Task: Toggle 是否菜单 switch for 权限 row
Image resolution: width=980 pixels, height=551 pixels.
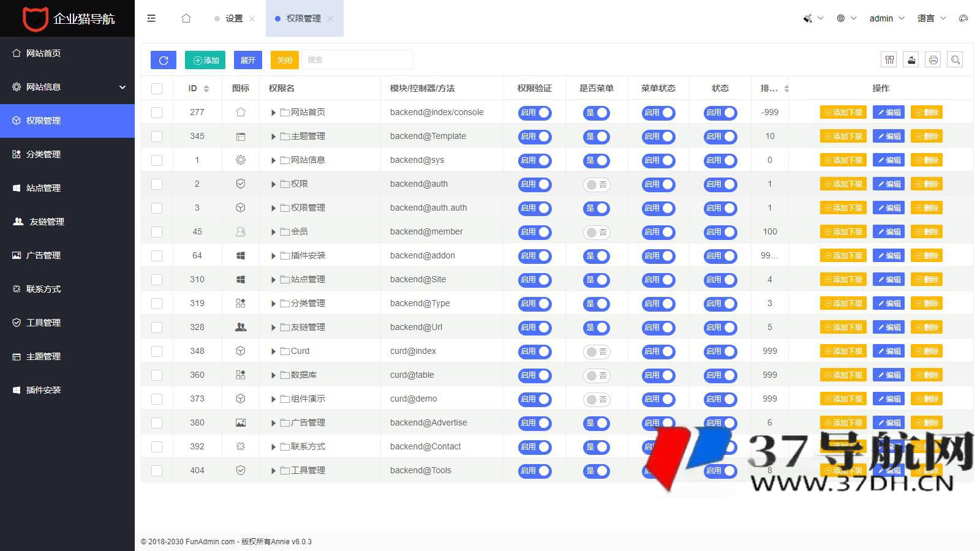Action: pos(596,184)
